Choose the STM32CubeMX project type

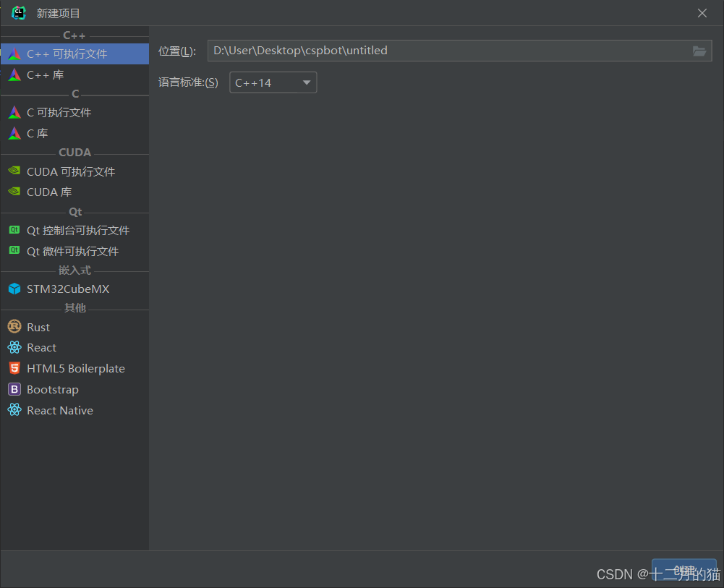pos(74,289)
